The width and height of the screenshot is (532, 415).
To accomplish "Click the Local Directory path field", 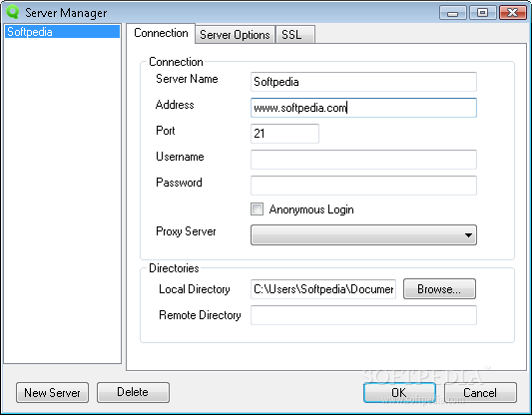I will pos(323,289).
